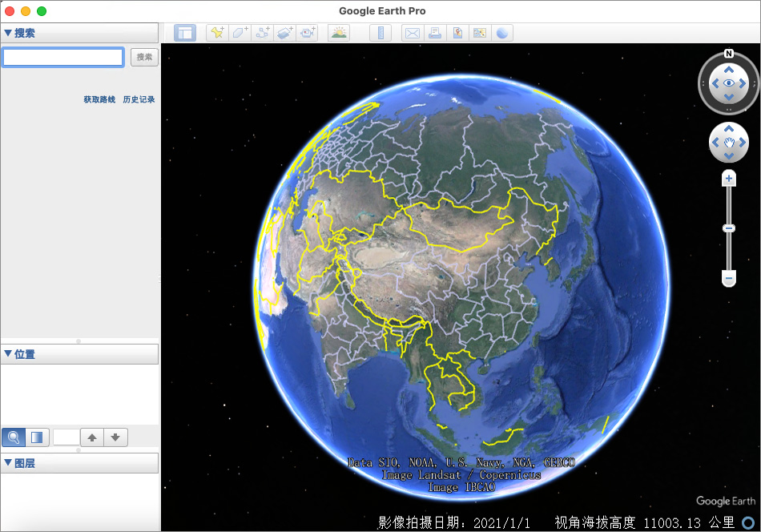Pan up with the move joystick
Viewport: 761px width, 532px height.
[x=728, y=129]
